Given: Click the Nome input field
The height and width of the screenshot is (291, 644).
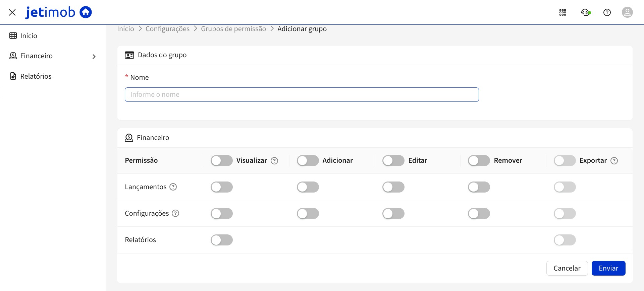Looking at the screenshot, I should 302,94.
